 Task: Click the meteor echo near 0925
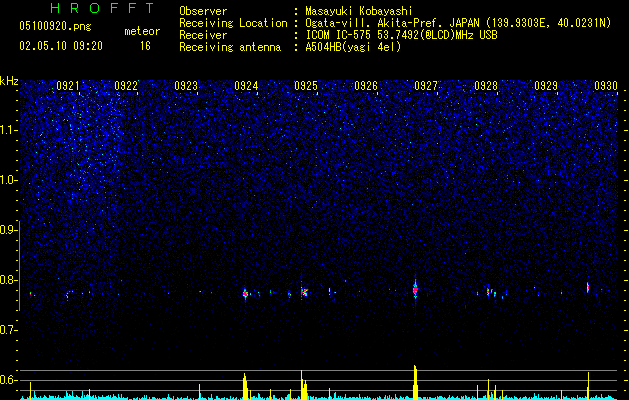pyautogui.click(x=304, y=292)
